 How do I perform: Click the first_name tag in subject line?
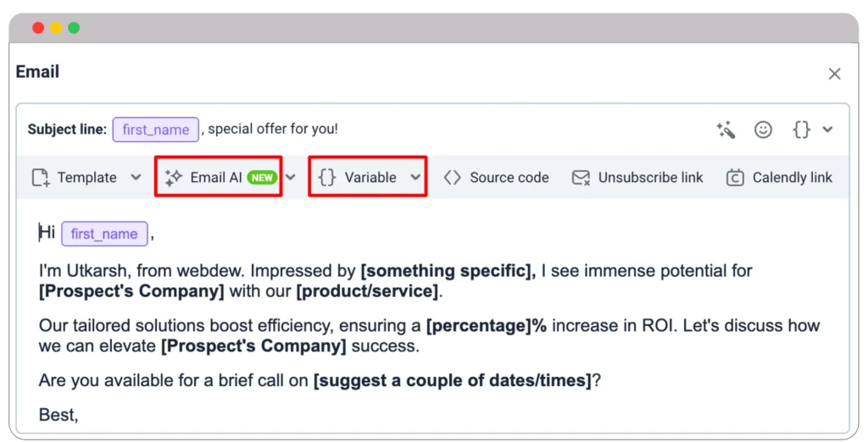[156, 130]
